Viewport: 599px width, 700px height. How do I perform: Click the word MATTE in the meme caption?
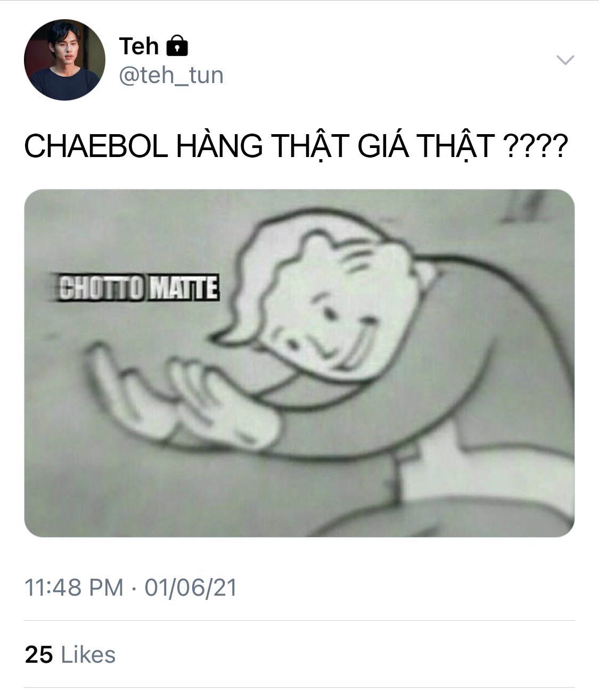tap(183, 287)
